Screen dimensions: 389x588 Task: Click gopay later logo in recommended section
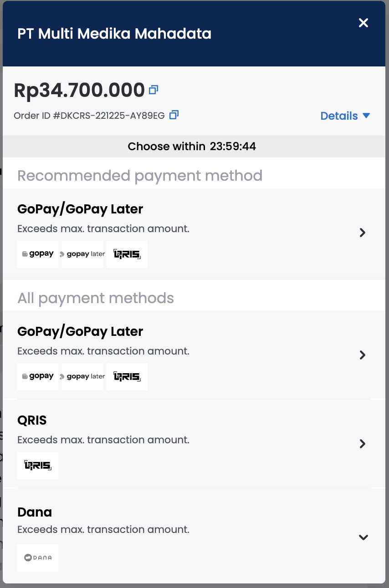[x=82, y=254]
